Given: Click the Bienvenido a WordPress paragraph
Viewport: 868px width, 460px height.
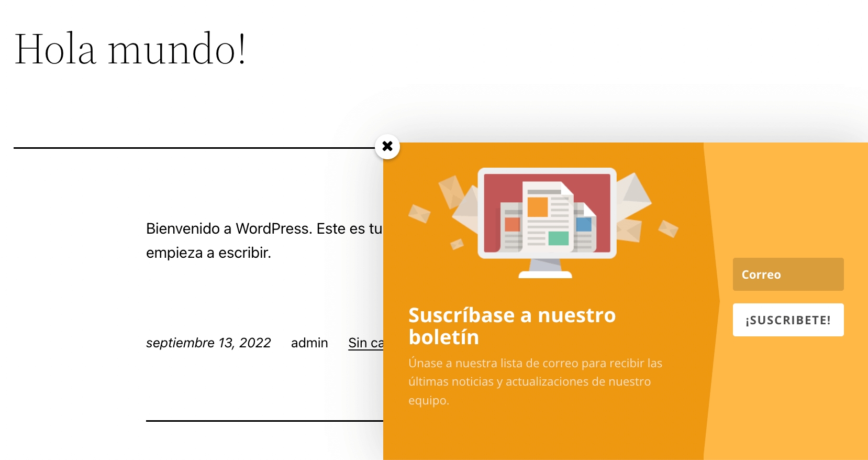Looking at the screenshot, I should 264,240.
